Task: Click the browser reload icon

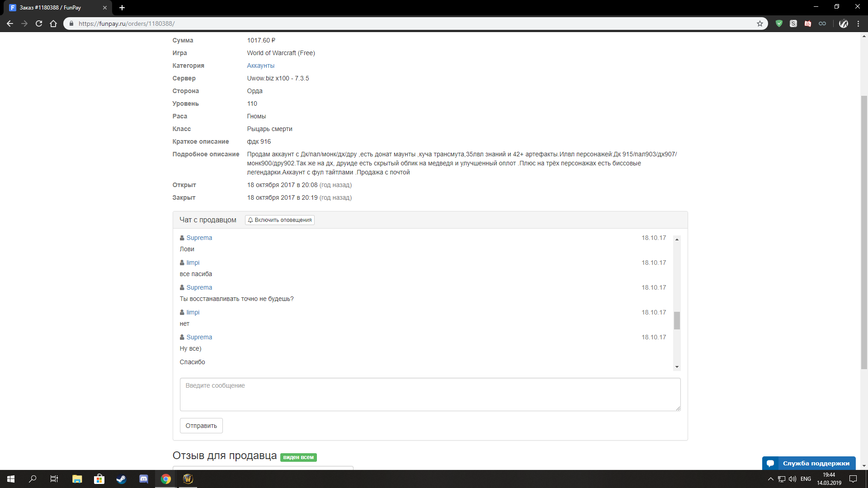Action: point(39,23)
